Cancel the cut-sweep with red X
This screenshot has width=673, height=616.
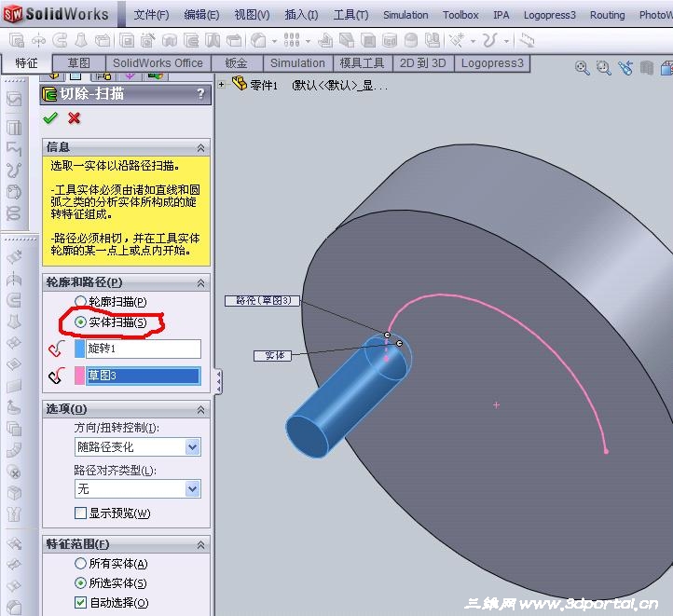tap(74, 117)
